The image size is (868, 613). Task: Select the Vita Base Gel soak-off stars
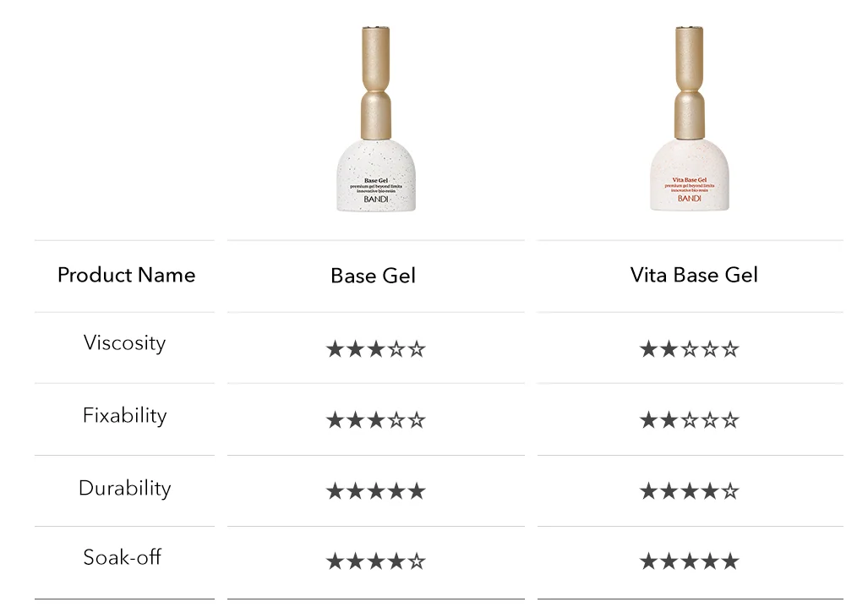click(x=689, y=561)
